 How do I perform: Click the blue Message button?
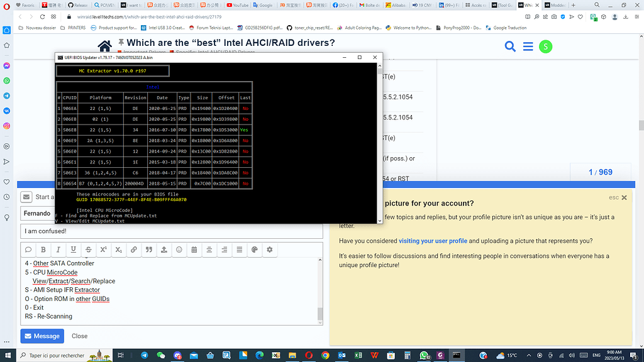[42, 336]
